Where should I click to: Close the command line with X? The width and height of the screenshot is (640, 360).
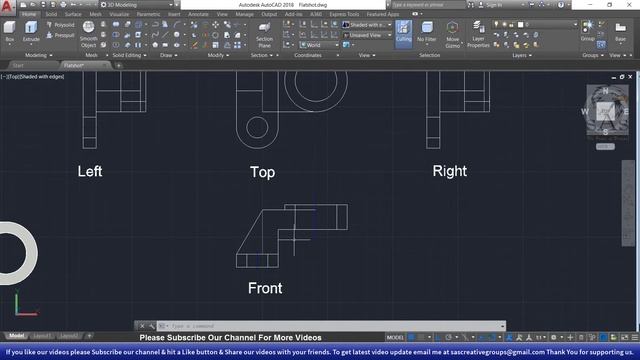coord(142,326)
